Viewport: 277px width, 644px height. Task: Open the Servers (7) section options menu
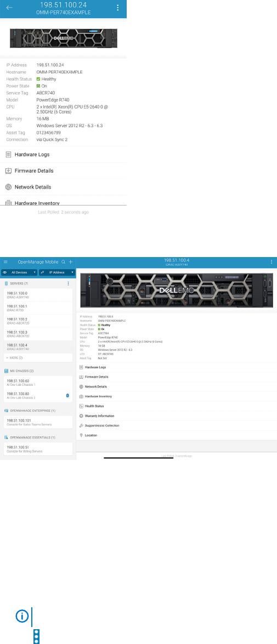(68, 283)
